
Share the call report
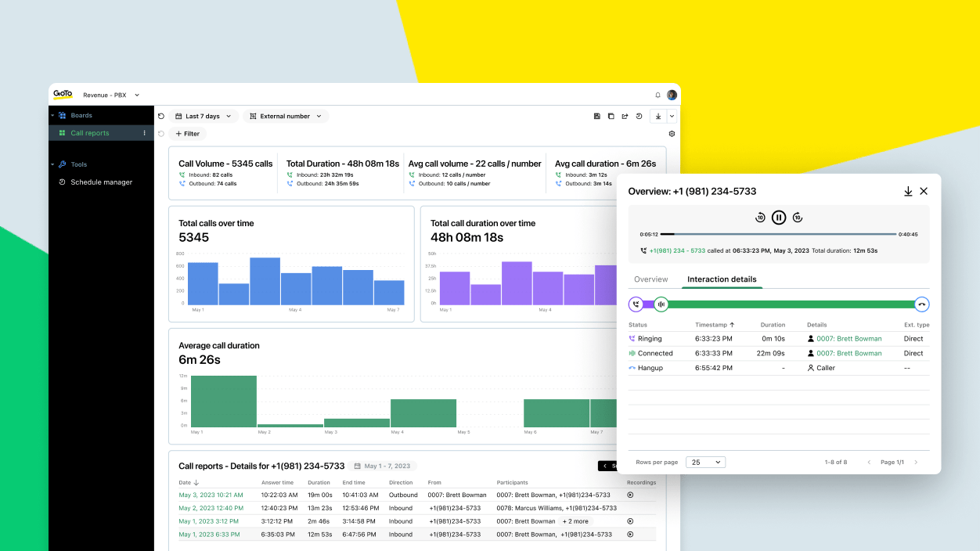pos(625,116)
